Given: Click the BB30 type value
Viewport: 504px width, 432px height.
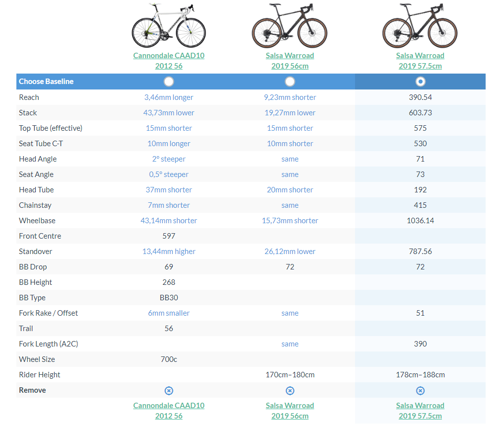Looking at the screenshot, I should tap(169, 298).
